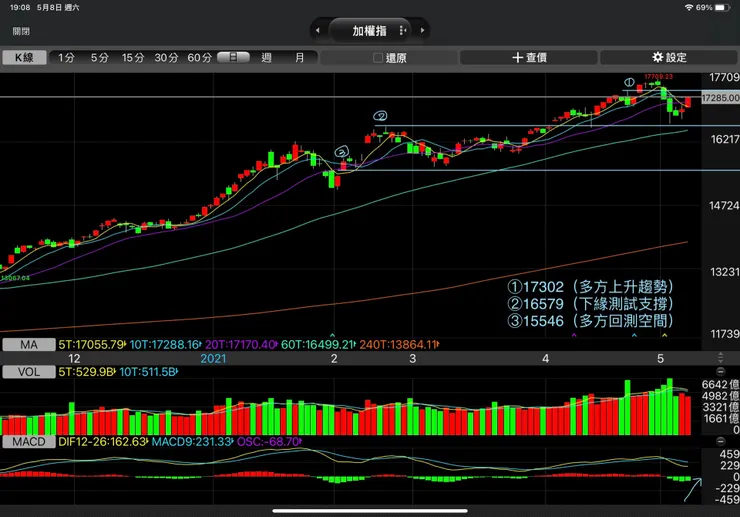
Task: Switch to the 5分 timeframe
Action: coord(100,58)
